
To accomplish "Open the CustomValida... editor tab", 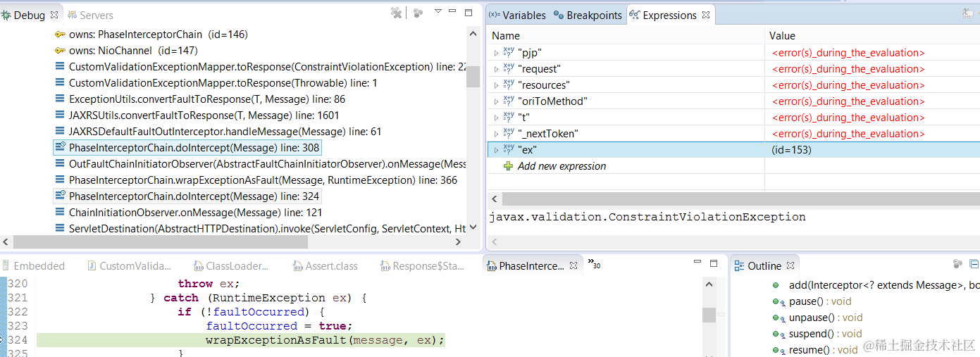I will pyautogui.click(x=129, y=265).
